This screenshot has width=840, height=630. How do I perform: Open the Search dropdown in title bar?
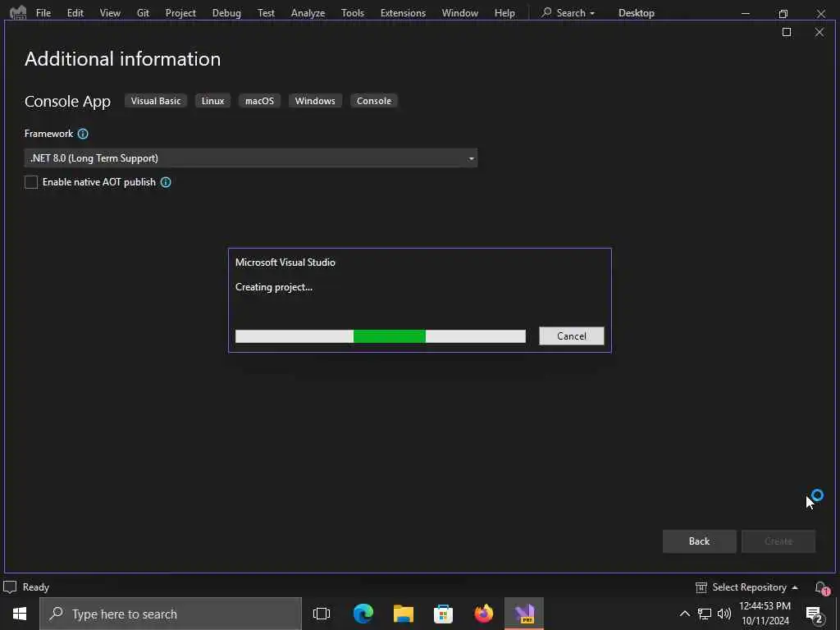click(x=568, y=13)
